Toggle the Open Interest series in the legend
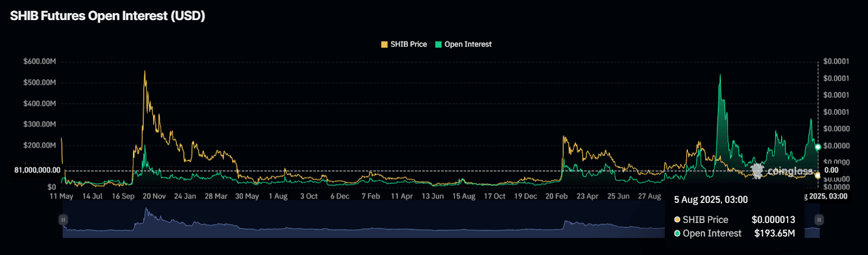 tap(463, 44)
